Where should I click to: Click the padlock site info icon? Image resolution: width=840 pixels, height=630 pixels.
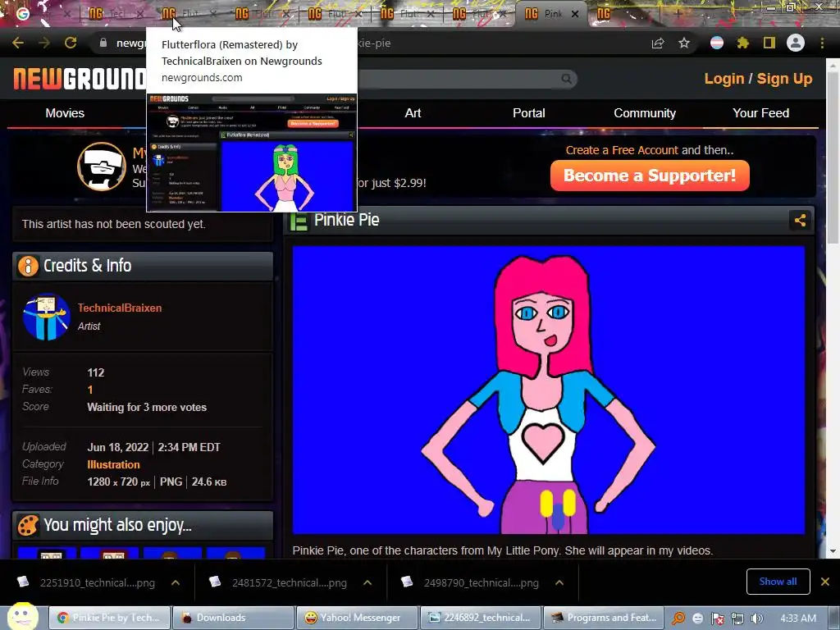point(103,43)
